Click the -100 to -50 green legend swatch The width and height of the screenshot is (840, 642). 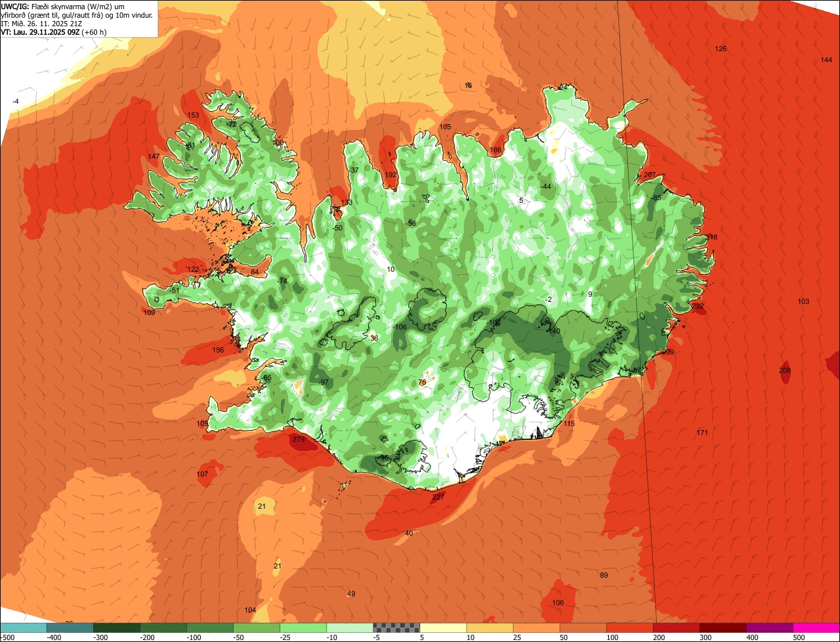pos(209,628)
